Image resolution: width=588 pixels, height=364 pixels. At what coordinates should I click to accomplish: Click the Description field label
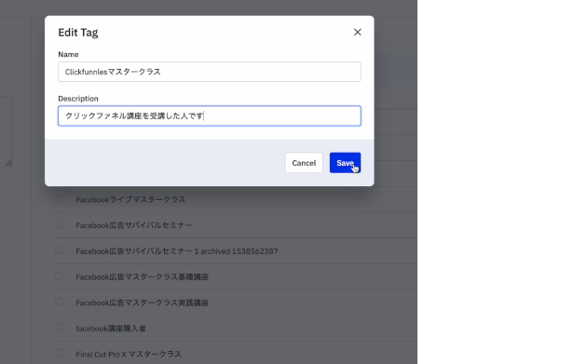78,99
